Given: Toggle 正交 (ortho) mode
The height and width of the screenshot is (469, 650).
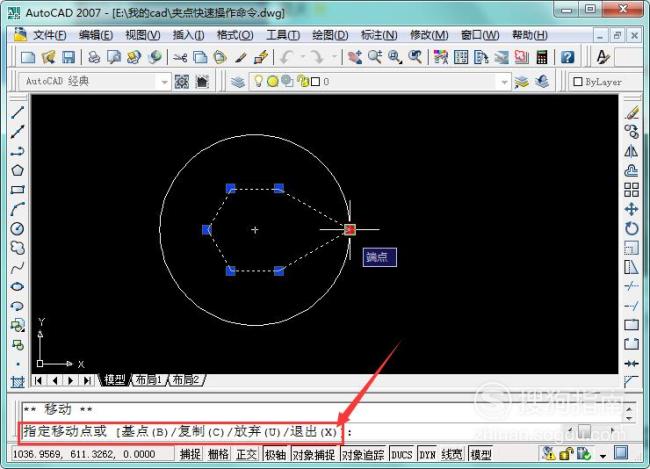Looking at the screenshot, I should [246, 454].
